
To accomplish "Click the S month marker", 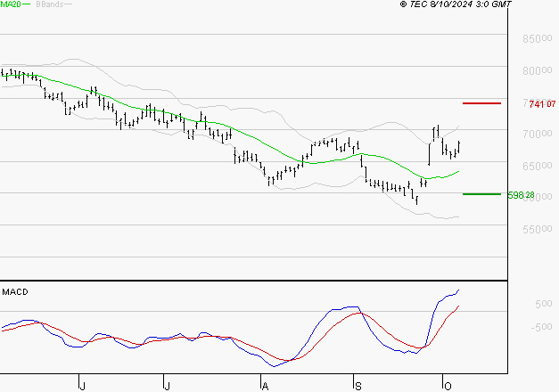I will click(x=358, y=386).
